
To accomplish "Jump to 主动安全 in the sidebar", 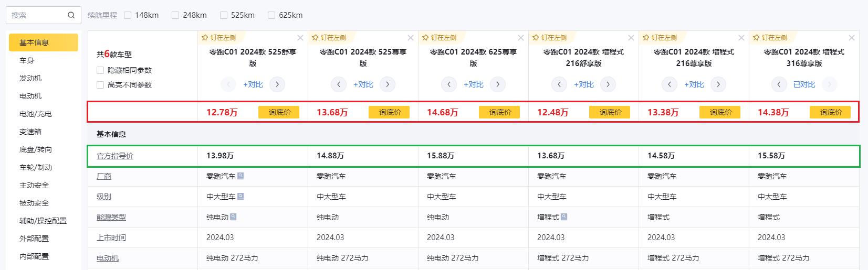I will tap(34, 185).
